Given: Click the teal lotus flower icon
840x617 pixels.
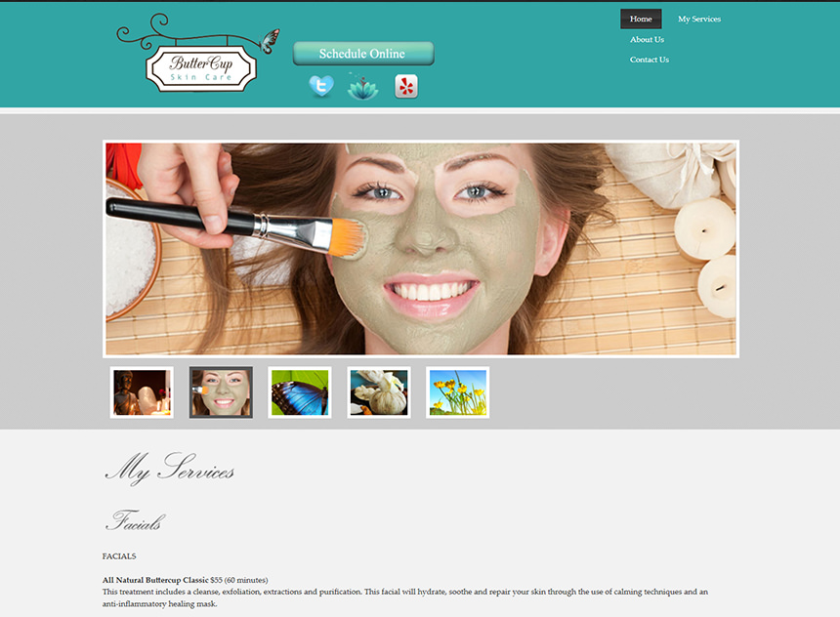Looking at the screenshot, I should tap(363, 87).
